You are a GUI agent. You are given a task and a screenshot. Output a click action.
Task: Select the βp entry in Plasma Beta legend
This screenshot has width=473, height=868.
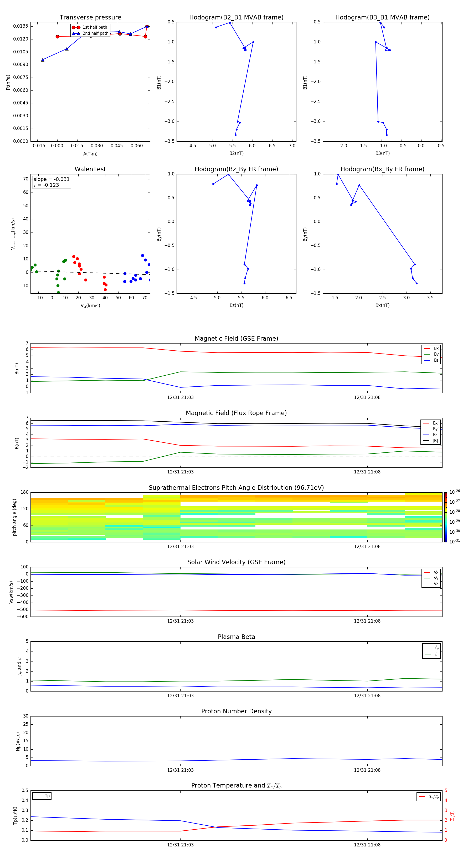click(431, 647)
